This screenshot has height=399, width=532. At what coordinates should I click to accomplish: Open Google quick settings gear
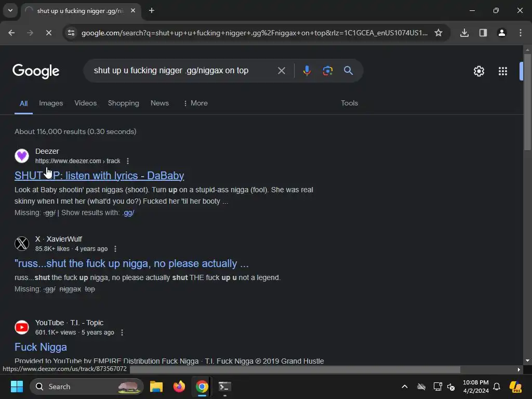pos(478,71)
